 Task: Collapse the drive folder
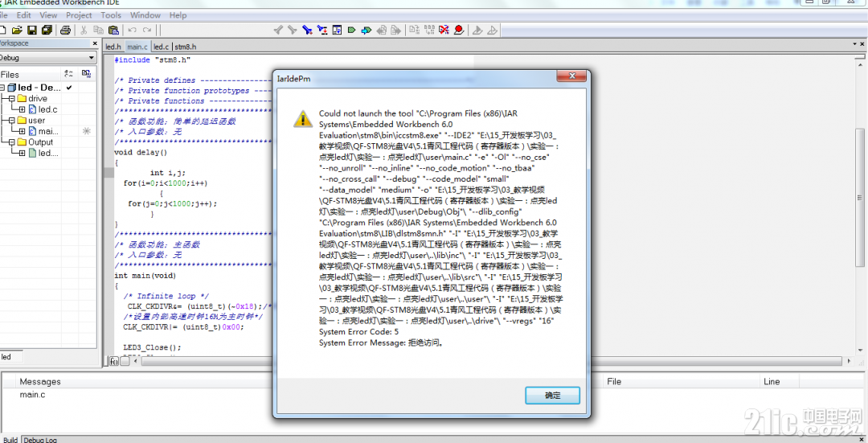coord(11,99)
